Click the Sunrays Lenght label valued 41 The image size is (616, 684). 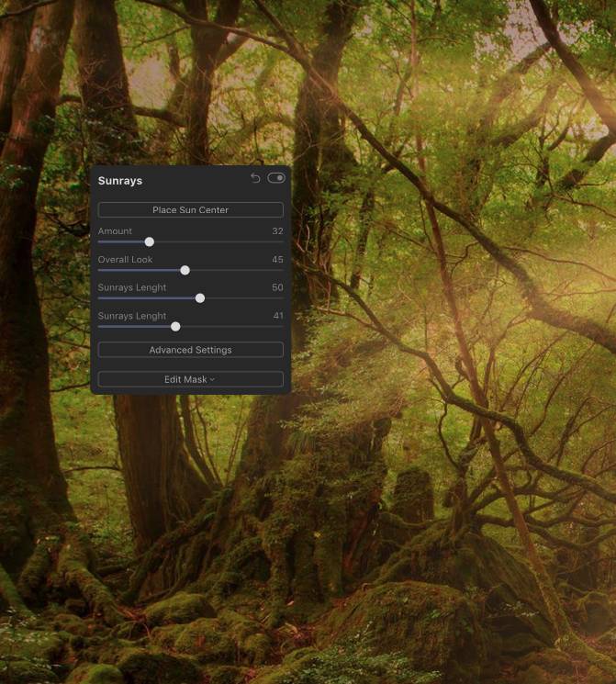pyautogui.click(x=132, y=316)
